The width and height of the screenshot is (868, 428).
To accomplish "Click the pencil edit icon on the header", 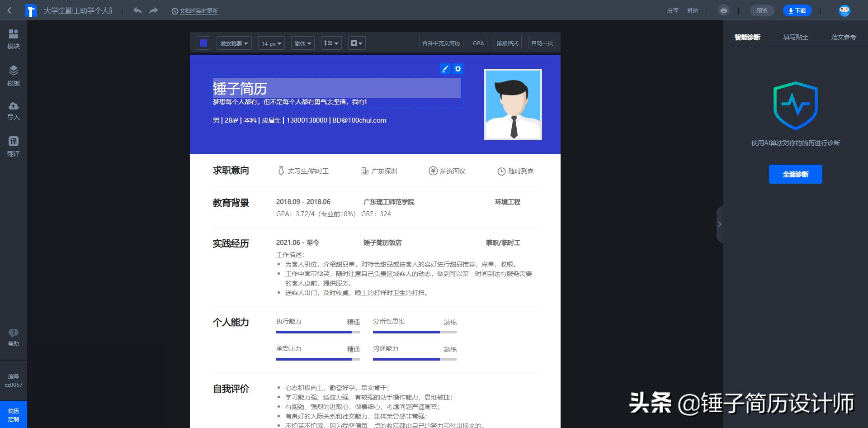I will click(445, 69).
